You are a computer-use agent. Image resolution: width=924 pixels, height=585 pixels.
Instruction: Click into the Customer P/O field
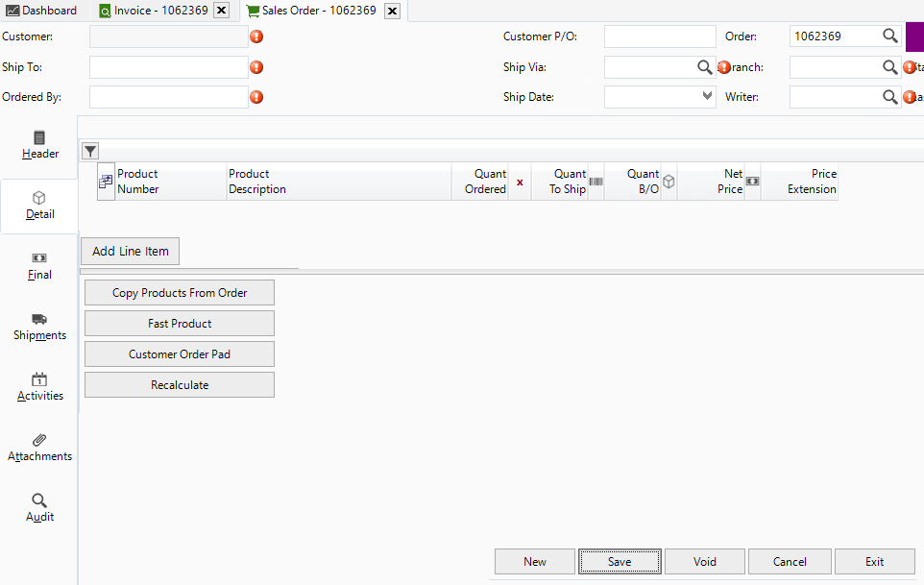pos(660,37)
